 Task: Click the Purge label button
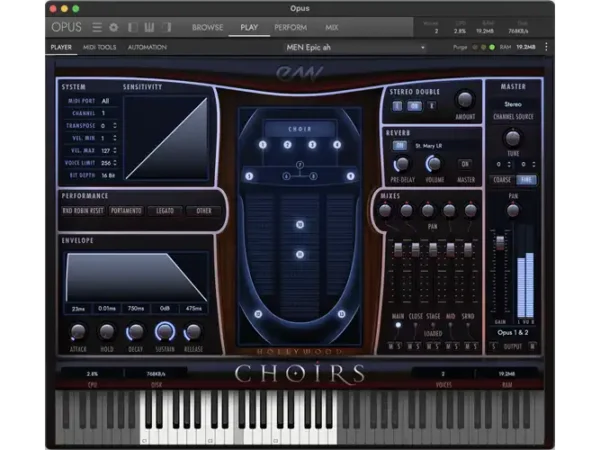(460, 47)
